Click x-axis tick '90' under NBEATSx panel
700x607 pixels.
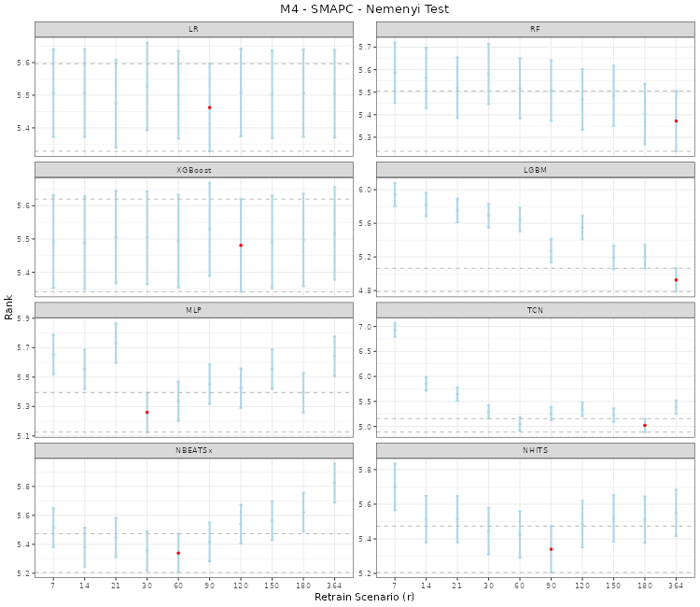pos(209,586)
